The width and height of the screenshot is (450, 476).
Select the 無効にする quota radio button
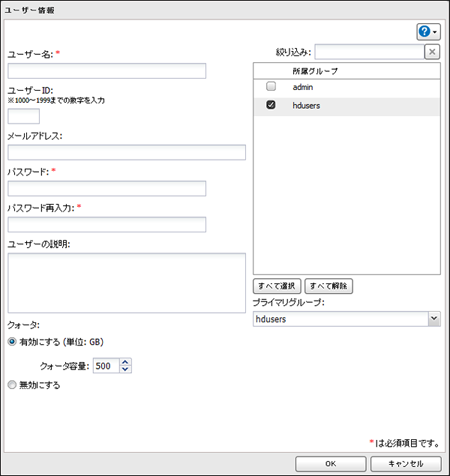(12, 385)
